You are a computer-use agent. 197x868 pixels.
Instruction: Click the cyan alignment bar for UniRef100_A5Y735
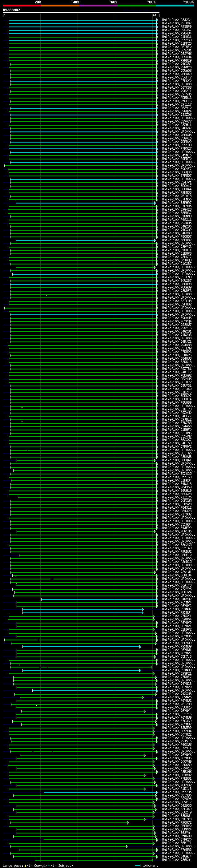point(101,792)
